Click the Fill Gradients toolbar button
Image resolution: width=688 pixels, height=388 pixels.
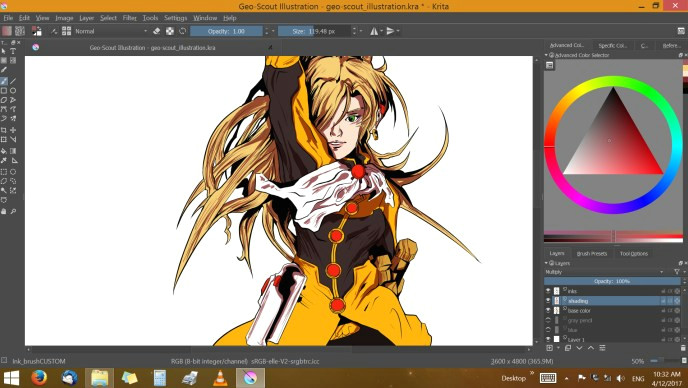[x=7, y=31]
